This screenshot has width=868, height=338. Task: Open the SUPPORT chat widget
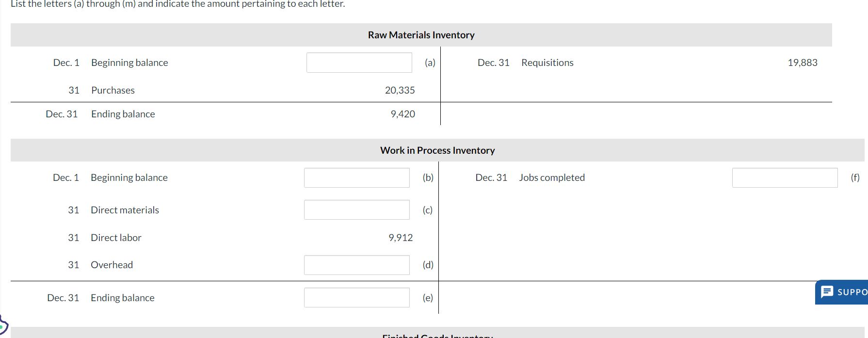pos(841,291)
